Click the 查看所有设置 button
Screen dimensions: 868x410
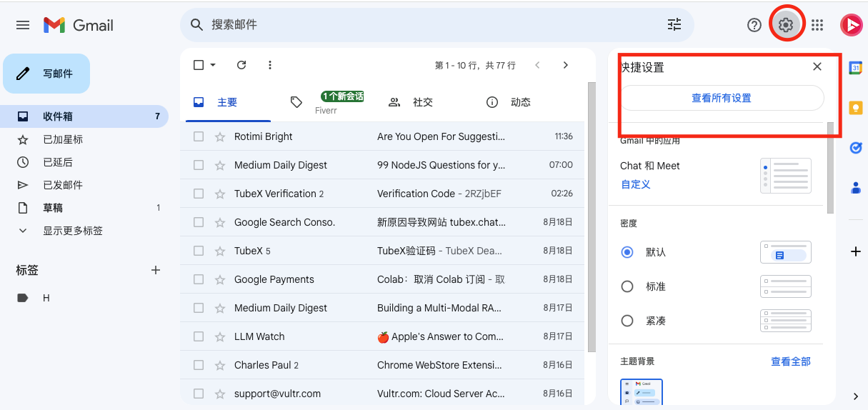pyautogui.click(x=722, y=98)
